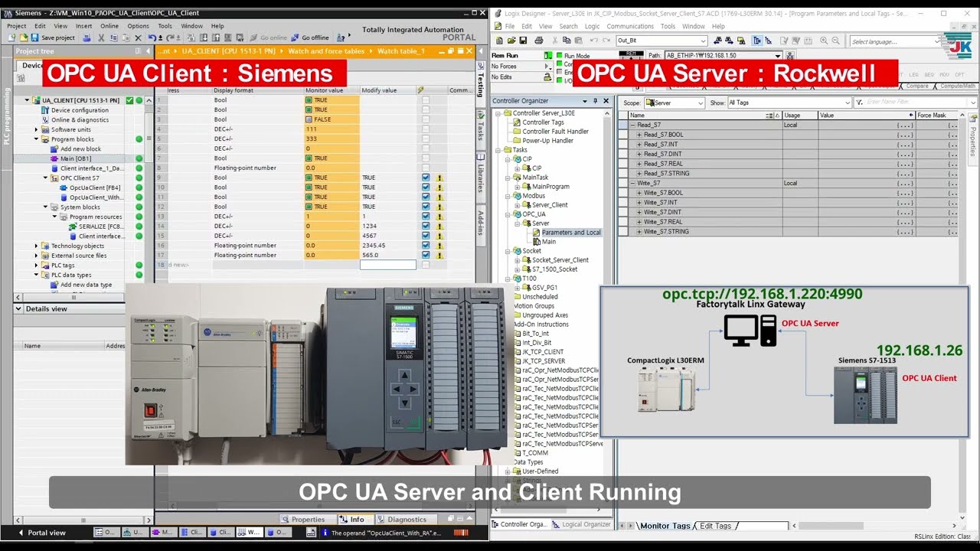Screen dimensions: 980x551
Task: Click the Delete X icon in TIA toolbar
Action: pos(138,37)
